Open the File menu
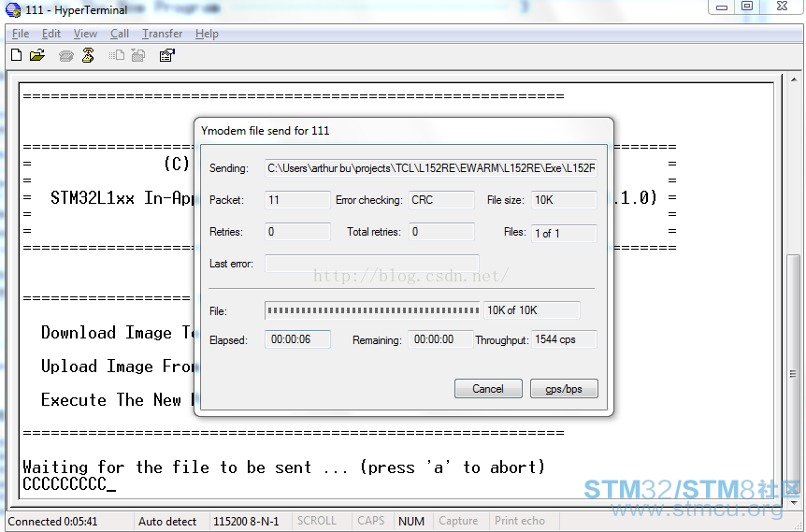Image resolution: width=806 pixels, height=532 pixels. pyautogui.click(x=21, y=34)
